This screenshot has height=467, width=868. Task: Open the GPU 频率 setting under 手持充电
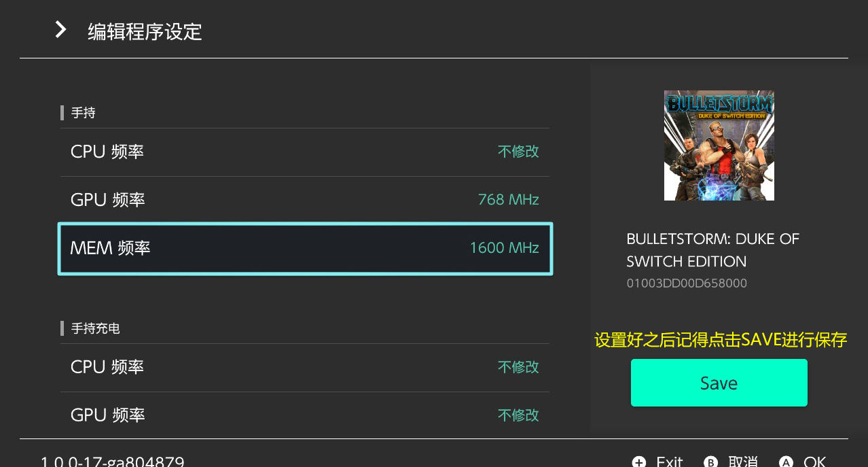305,415
